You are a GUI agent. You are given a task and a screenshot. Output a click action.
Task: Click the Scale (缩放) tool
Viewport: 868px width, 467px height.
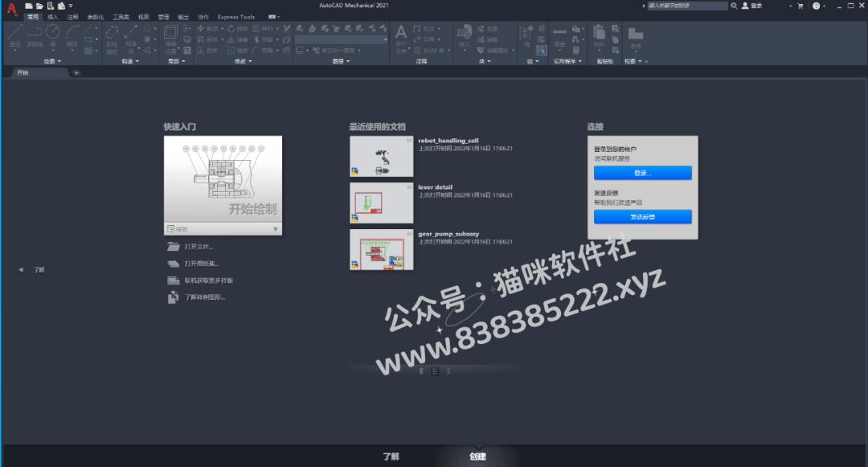237,51
